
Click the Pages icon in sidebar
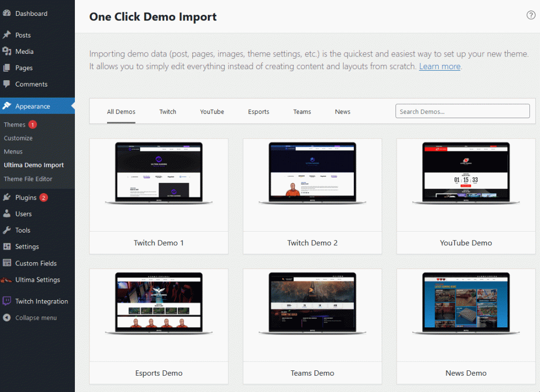tap(6, 68)
